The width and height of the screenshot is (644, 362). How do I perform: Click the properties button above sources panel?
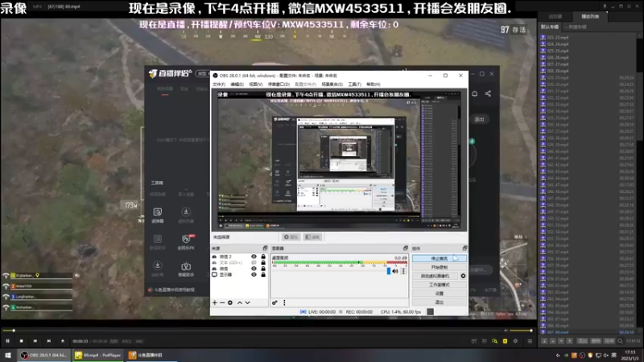[x=291, y=237]
